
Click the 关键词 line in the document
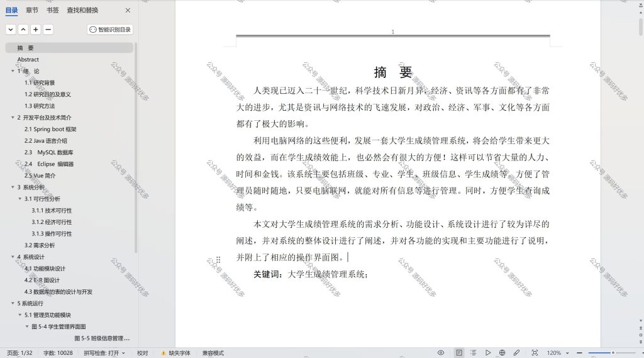tap(311, 274)
